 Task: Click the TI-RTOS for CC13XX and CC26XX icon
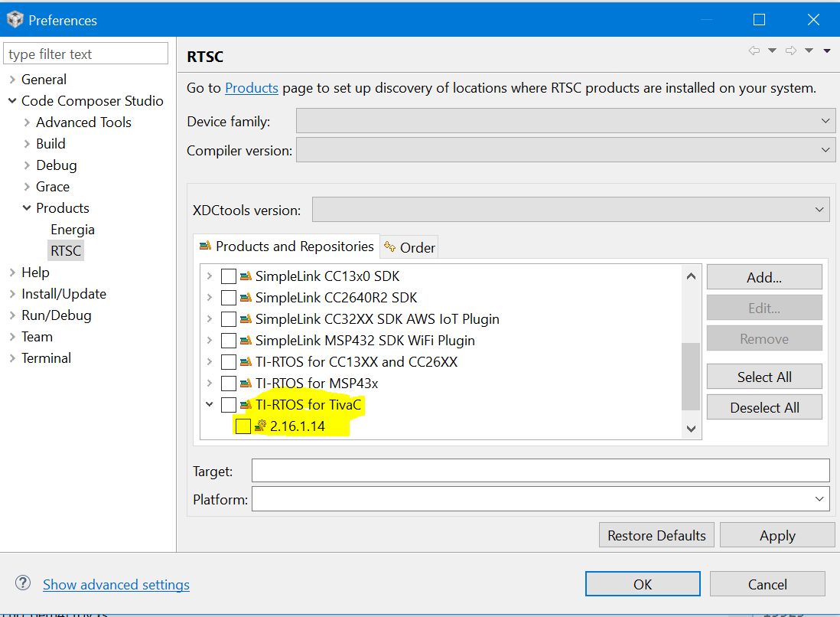[x=246, y=362]
